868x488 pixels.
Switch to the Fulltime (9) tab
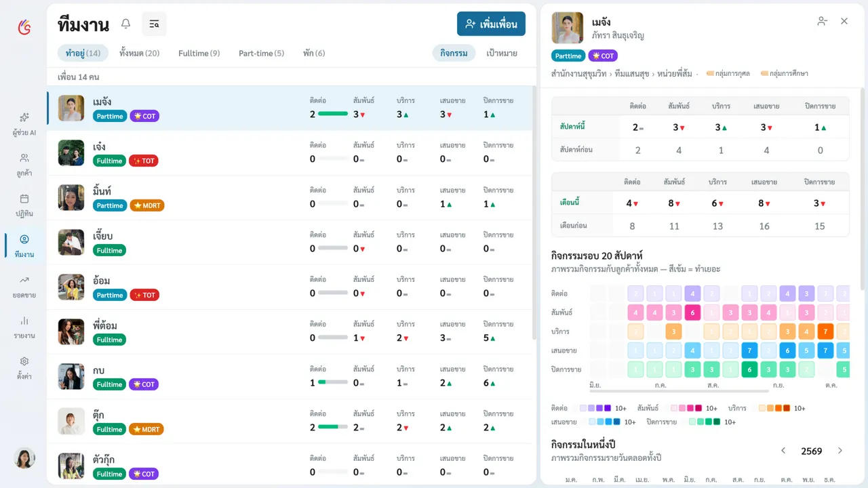click(x=199, y=53)
